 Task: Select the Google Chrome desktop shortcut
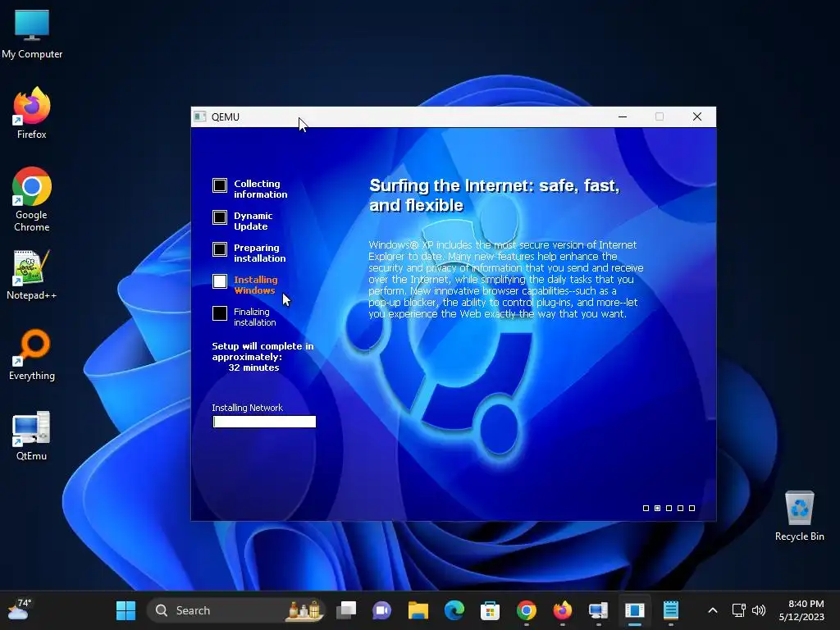click(x=32, y=199)
